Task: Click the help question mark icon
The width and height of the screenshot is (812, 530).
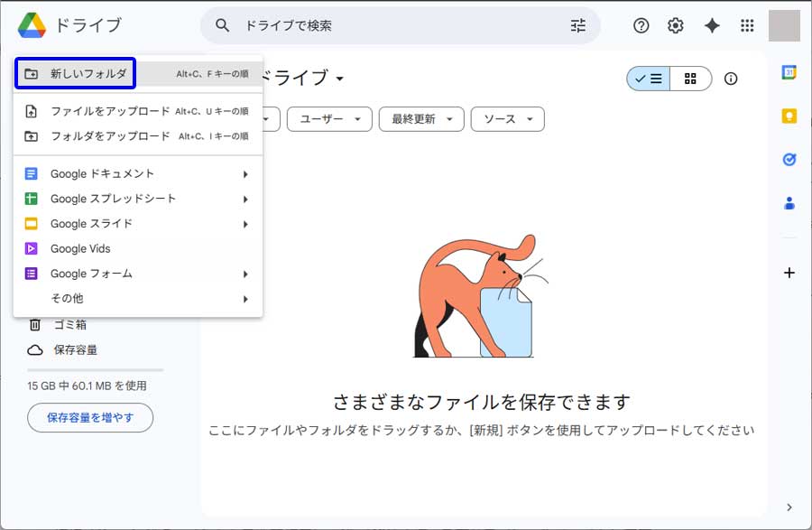Action: click(x=641, y=26)
